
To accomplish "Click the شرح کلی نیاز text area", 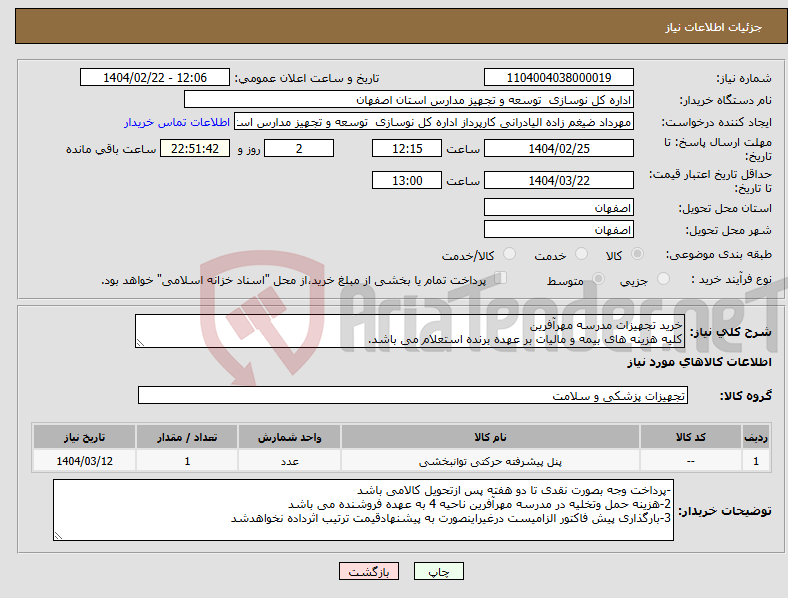I will coord(410,331).
